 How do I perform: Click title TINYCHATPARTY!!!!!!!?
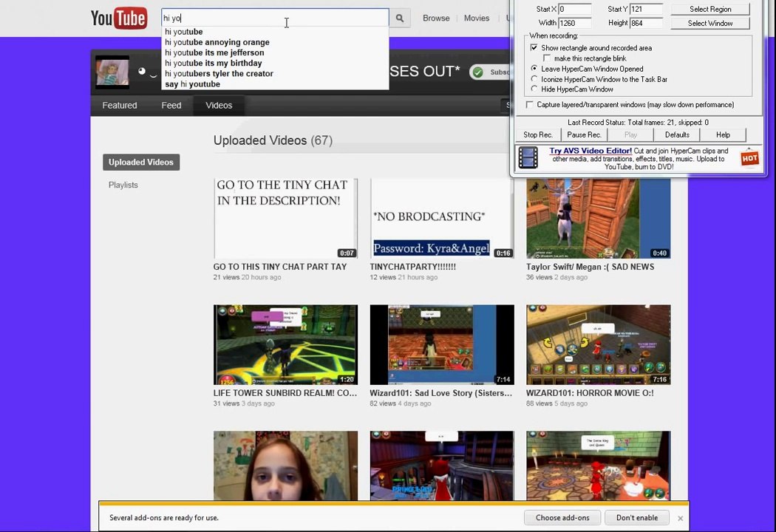pyautogui.click(x=412, y=267)
